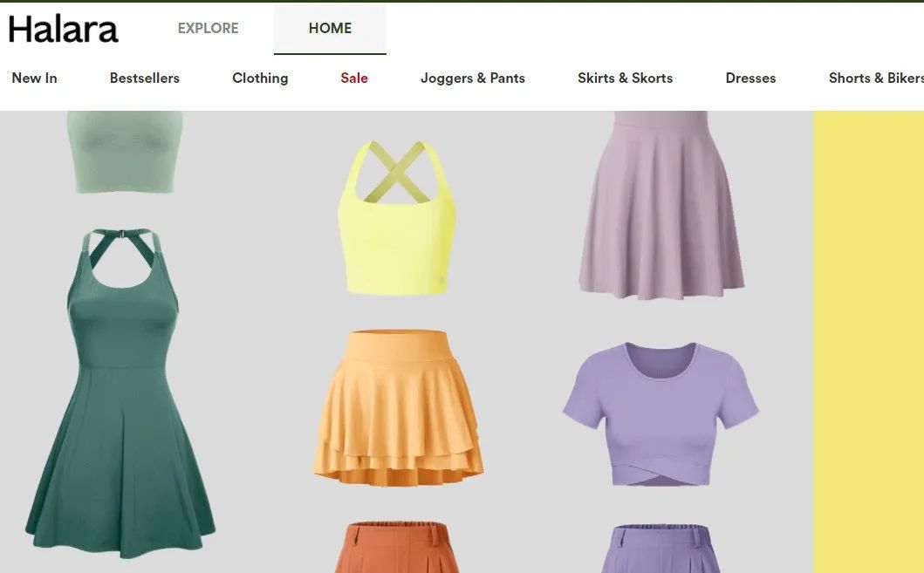This screenshot has width=924, height=573.
Task: Click the Halara logo
Action: pos(63,29)
